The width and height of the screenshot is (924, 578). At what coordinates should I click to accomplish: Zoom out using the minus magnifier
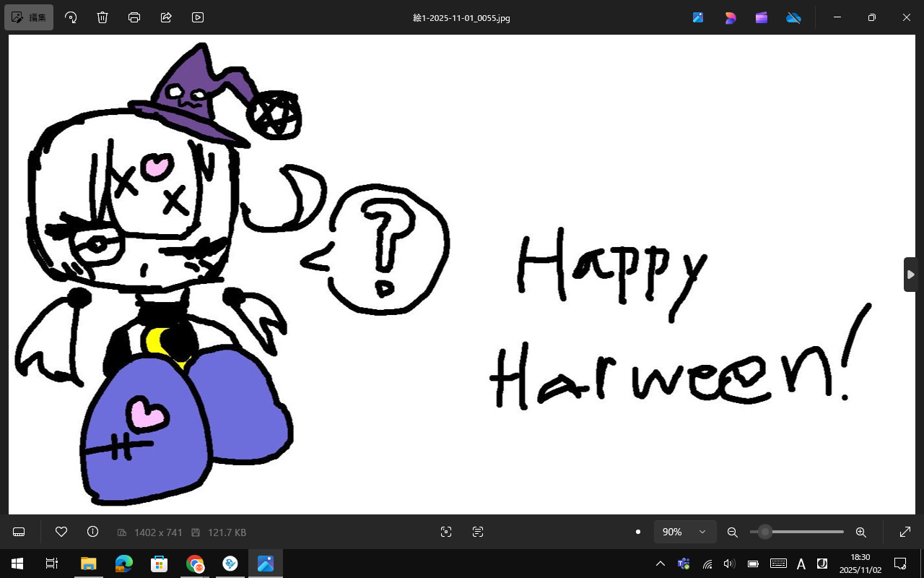click(732, 532)
